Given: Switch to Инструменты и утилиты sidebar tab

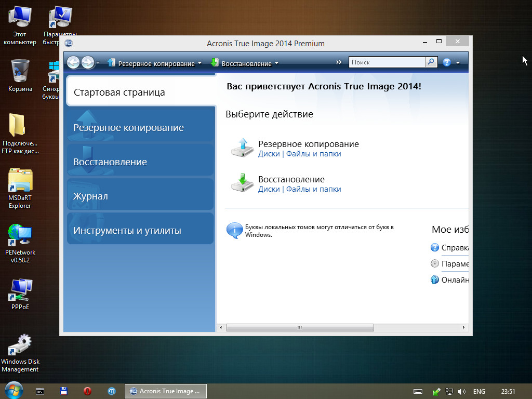Looking at the screenshot, I should (140, 230).
